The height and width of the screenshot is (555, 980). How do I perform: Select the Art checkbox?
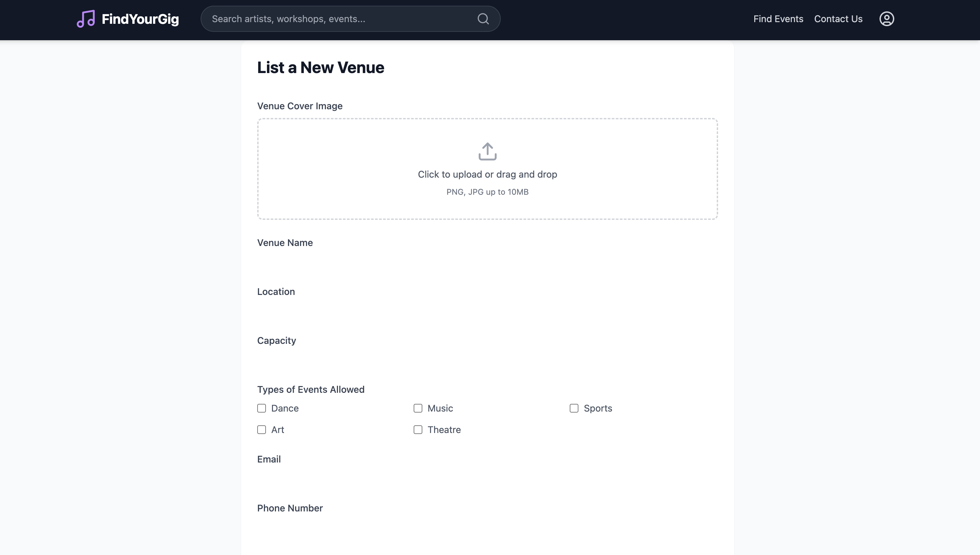261,430
